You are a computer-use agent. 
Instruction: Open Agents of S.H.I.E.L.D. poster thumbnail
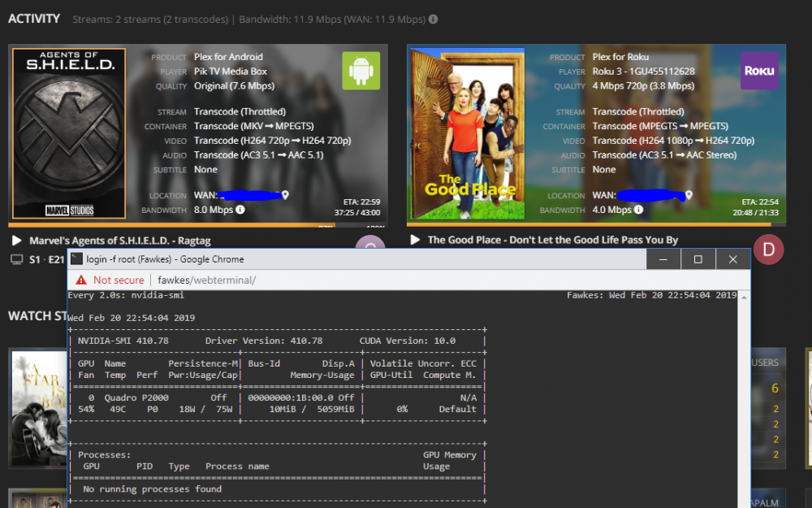point(69,133)
